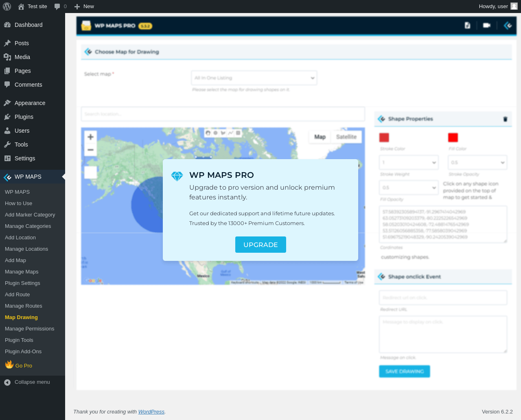Image resolution: width=521 pixels, height=420 pixels.
Task: Open the documentation file icon in plugin header
Action: coord(467,25)
